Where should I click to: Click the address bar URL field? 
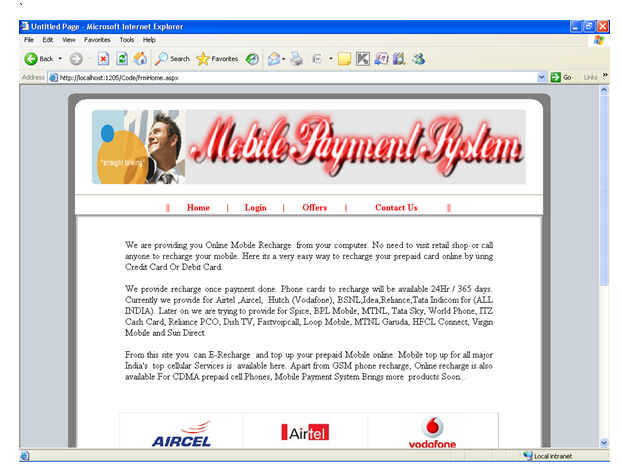[x=297, y=77]
